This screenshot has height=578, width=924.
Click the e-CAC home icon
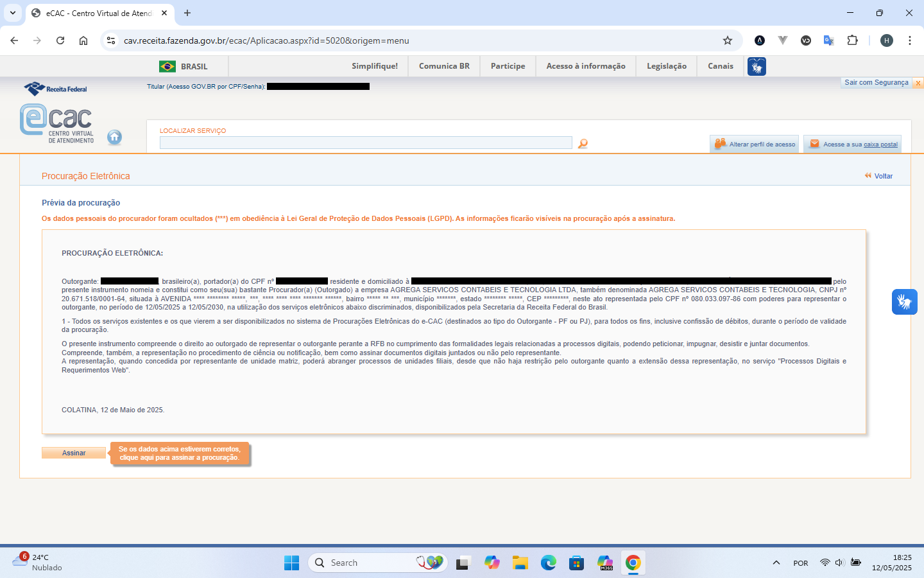114,137
